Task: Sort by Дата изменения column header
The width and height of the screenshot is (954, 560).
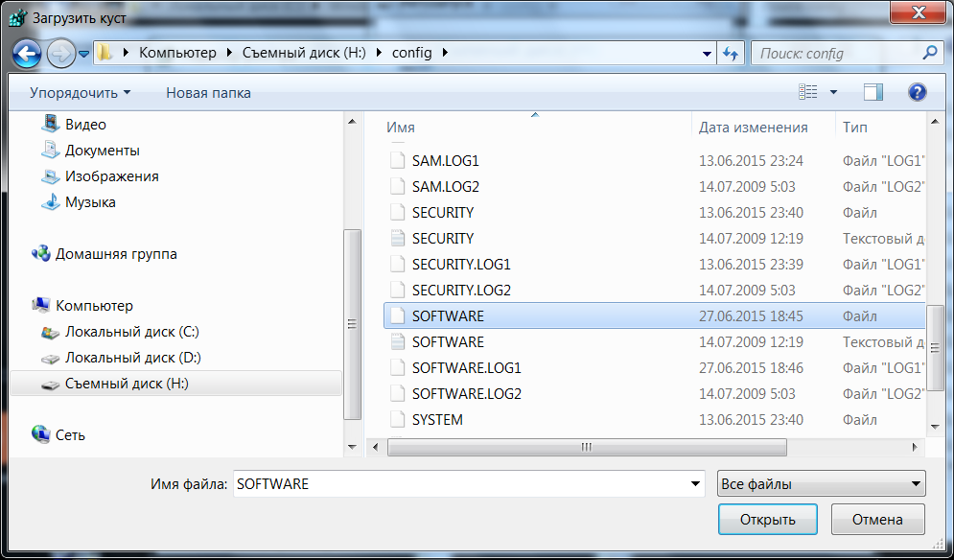Action: 753,127
